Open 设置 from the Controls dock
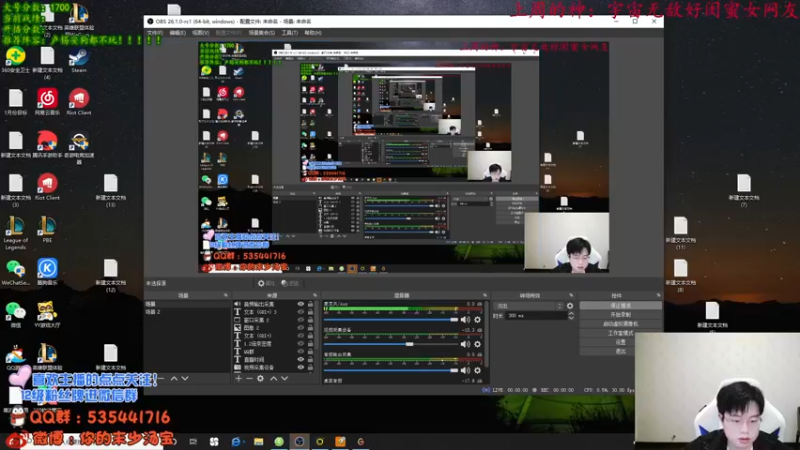The height and width of the screenshot is (450, 800). pos(620,342)
